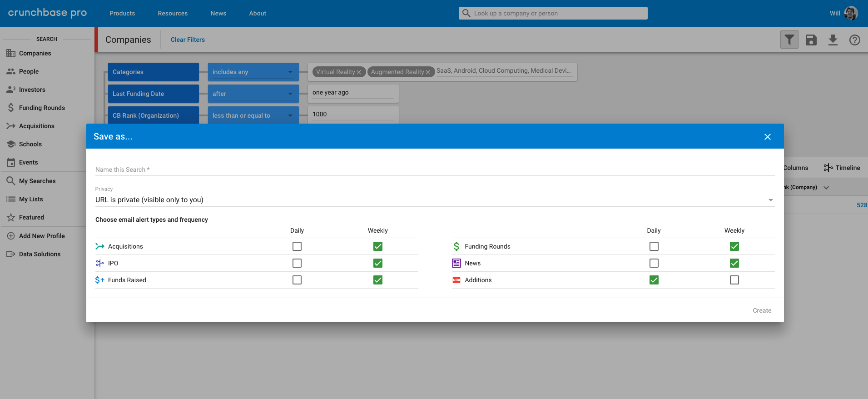Click the Clear Filters link

point(188,40)
